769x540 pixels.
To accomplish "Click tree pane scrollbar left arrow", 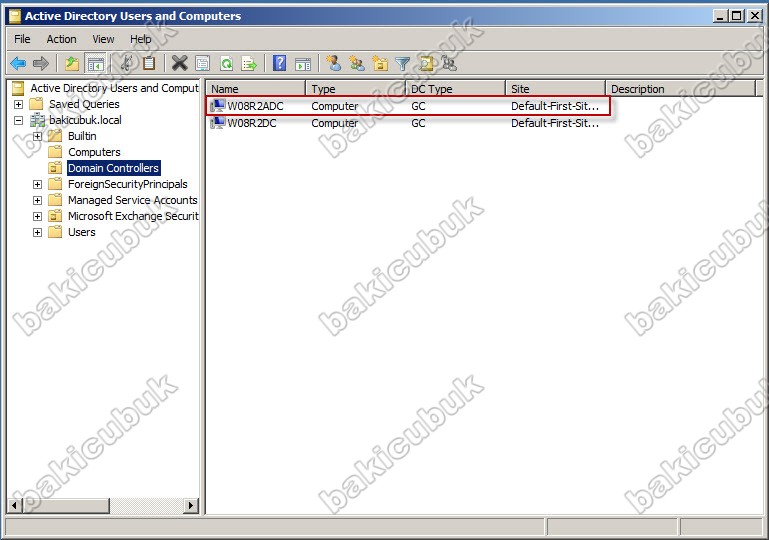I will point(15,505).
